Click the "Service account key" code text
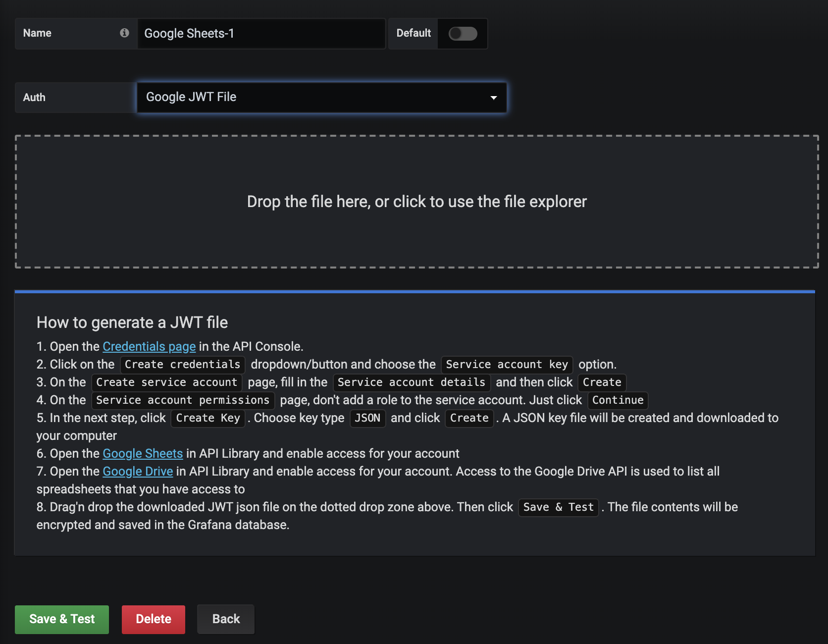Image resolution: width=828 pixels, height=644 pixels. (x=507, y=365)
